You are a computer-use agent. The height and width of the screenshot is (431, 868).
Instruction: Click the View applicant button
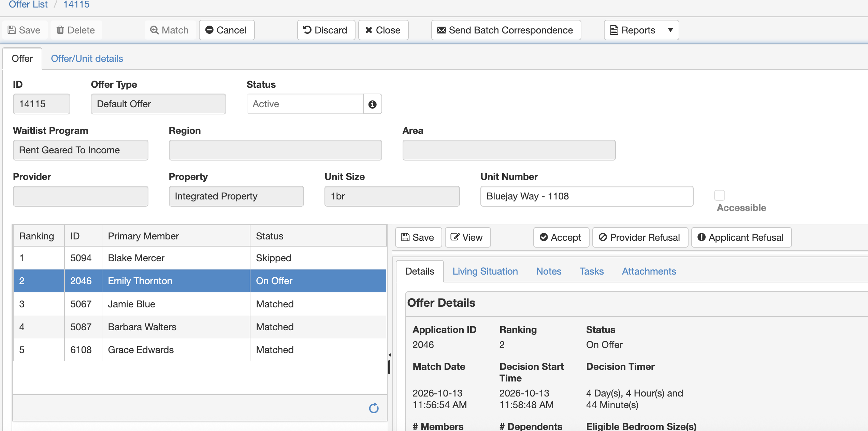[x=467, y=237]
